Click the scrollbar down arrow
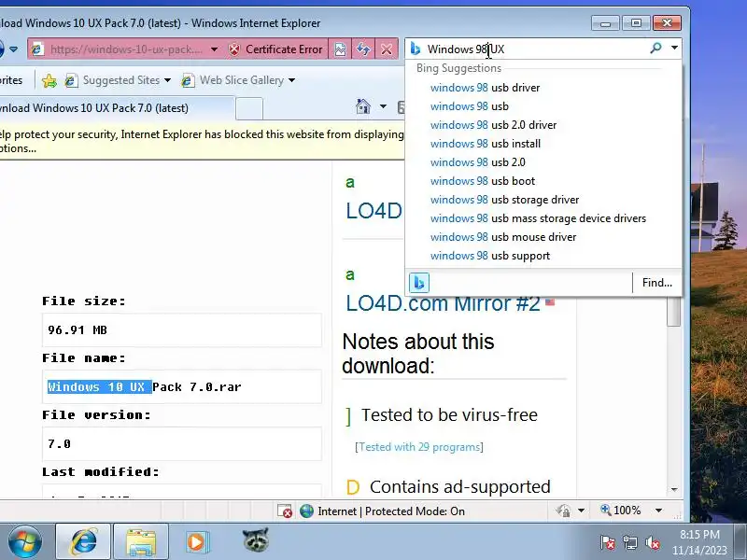 (674, 489)
